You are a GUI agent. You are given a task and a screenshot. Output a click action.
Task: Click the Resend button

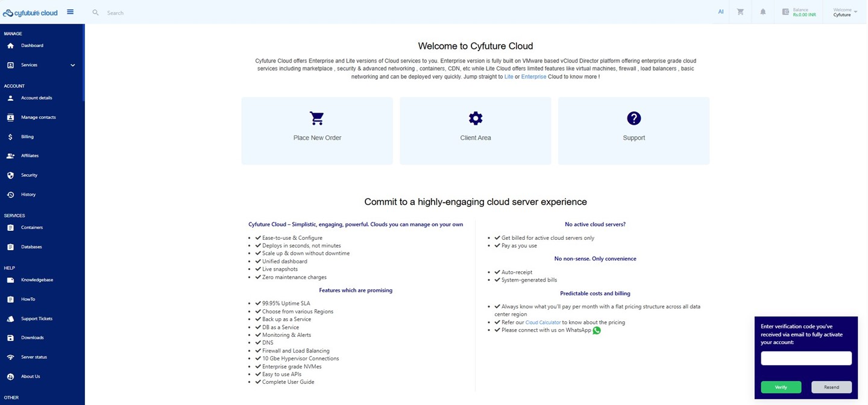[x=831, y=387]
